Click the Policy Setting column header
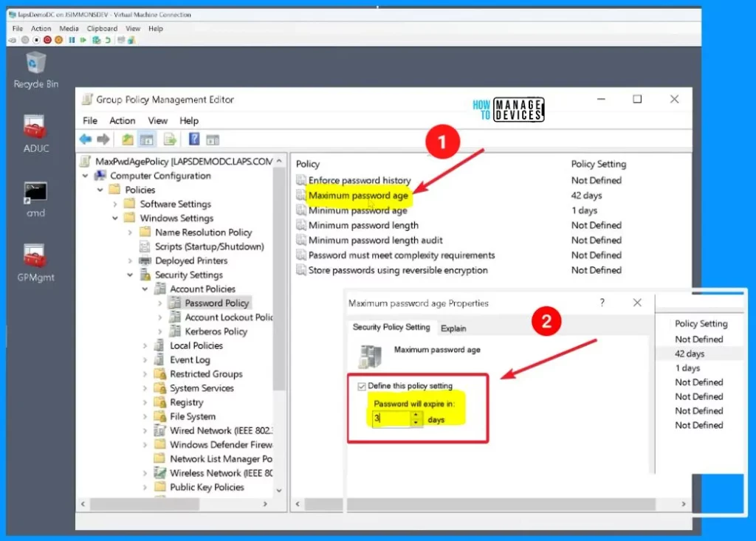The height and width of the screenshot is (541, 756). point(598,164)
